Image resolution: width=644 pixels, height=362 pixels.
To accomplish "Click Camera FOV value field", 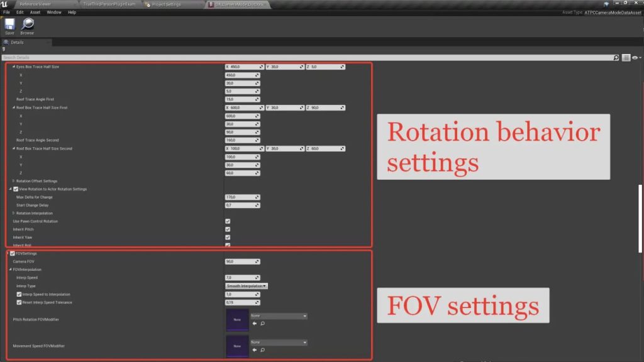I will pos(242,261).
